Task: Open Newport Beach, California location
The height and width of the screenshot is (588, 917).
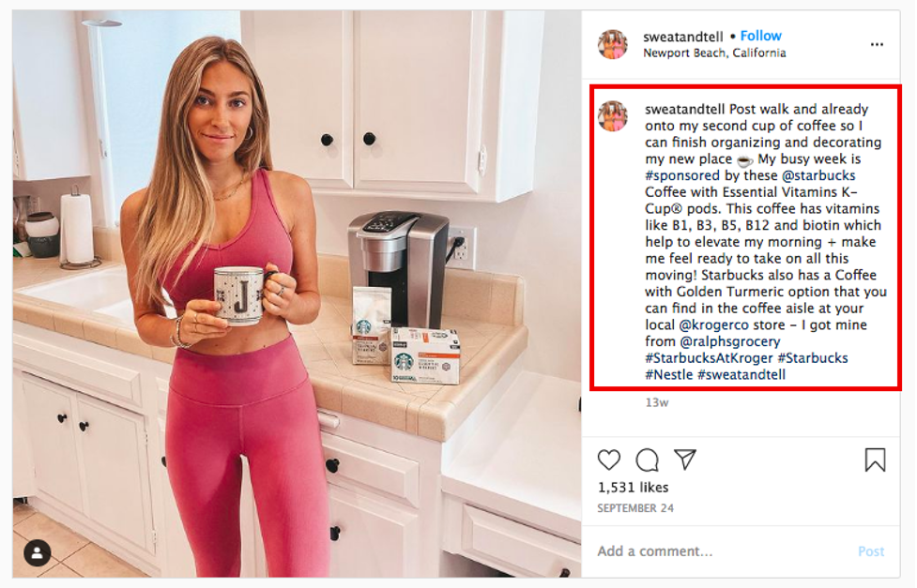Action: pyautogui.click(x=714, y=53)
